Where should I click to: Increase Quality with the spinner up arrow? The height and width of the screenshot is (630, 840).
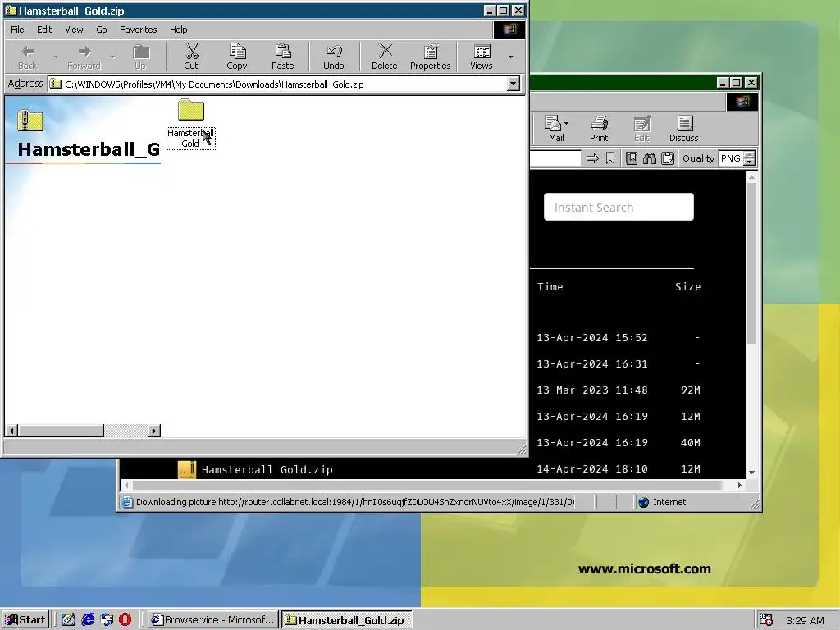pyautogui.click(x=750, y=155)
